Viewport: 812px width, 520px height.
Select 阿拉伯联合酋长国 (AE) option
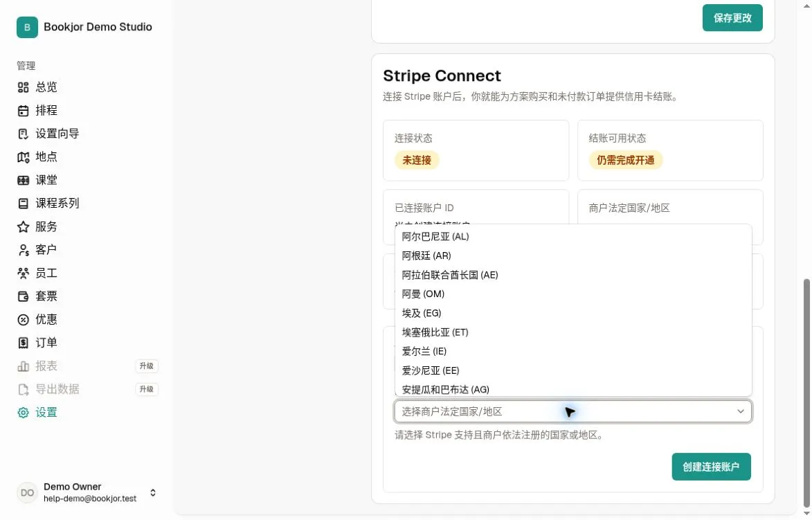(572, 274)
